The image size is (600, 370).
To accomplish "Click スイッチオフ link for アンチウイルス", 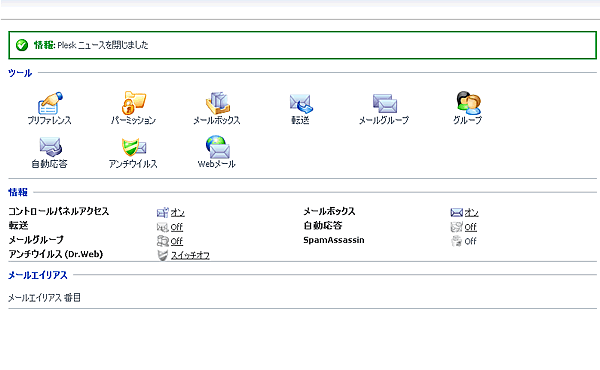I will 190,256.
